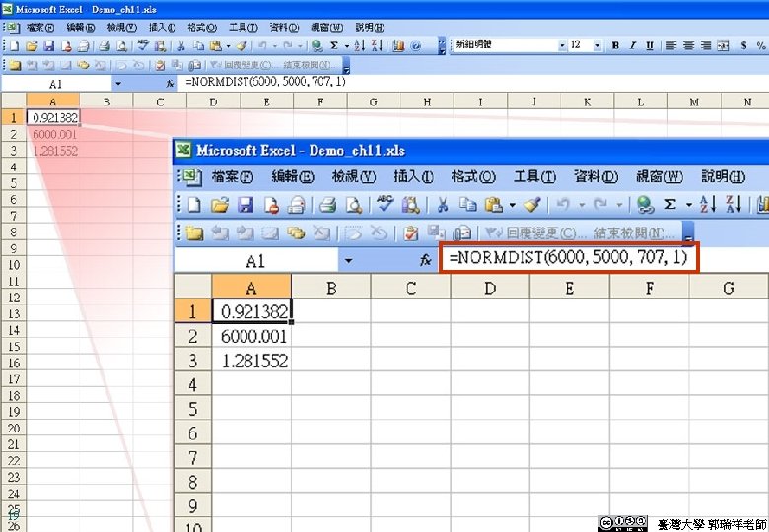
Task: Click formula bar in magnified window
Action: 569,257
